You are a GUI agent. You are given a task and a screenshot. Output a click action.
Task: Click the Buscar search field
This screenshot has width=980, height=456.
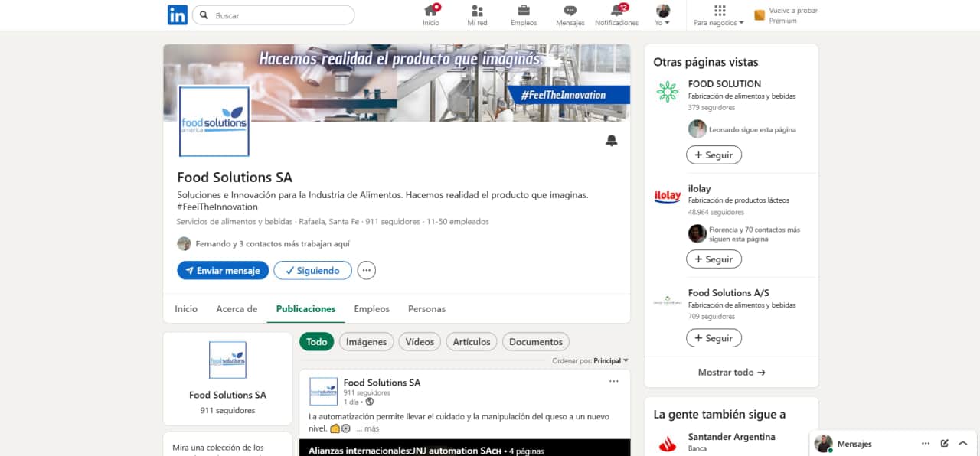pos(280,15)
